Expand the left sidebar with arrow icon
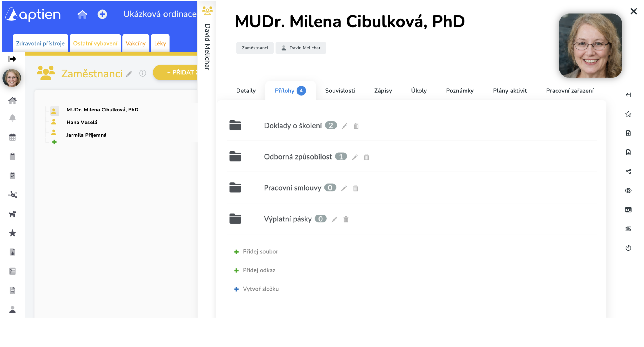 tap(12, 59)
